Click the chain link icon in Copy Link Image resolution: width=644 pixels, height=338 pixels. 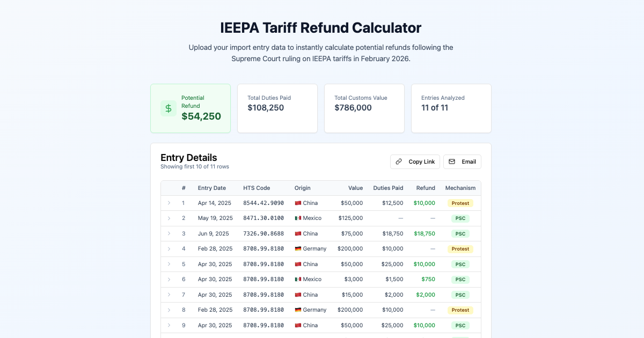click(398, 161)
